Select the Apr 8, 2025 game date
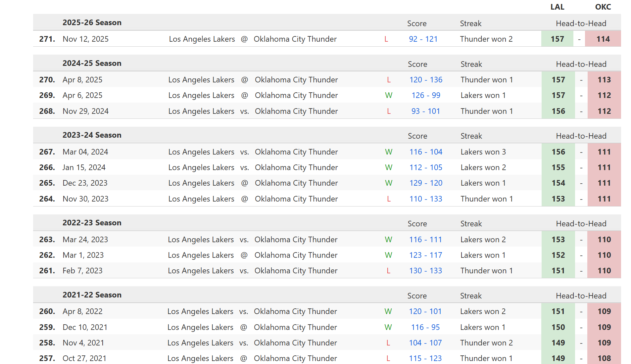Viewport: 631px width, 364px height. coord(82,80)
